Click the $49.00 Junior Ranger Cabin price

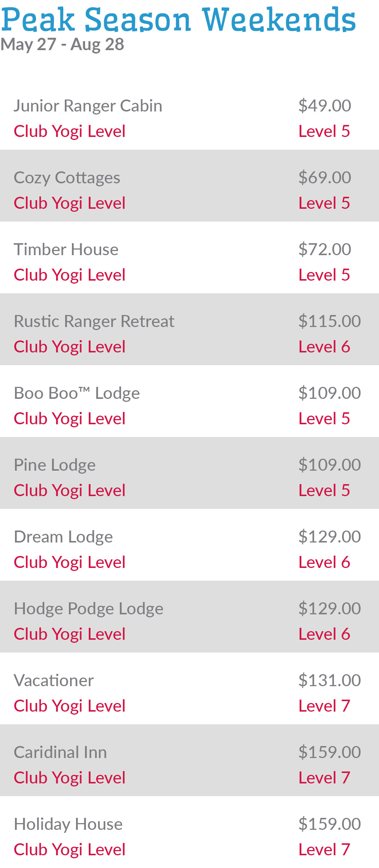pos(325,106)
